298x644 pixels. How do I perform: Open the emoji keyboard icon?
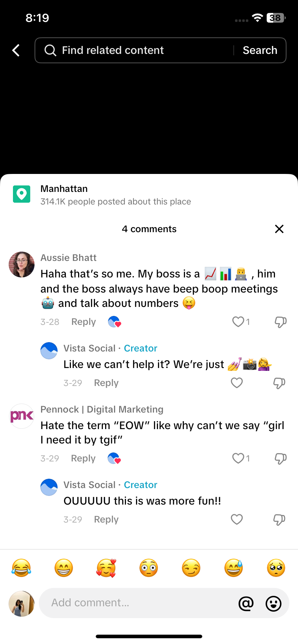click(273, 603)
